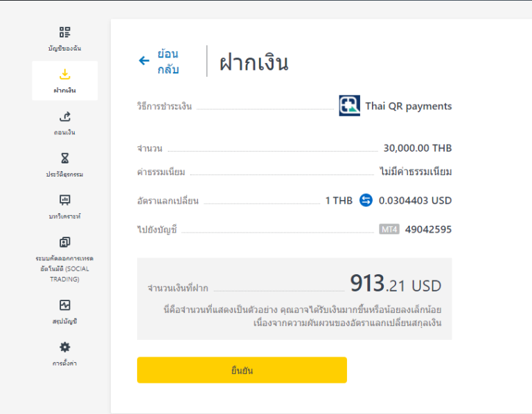Open the Social Trading copy icon
This screenshot has height=414, width=532.
(65, 242)
